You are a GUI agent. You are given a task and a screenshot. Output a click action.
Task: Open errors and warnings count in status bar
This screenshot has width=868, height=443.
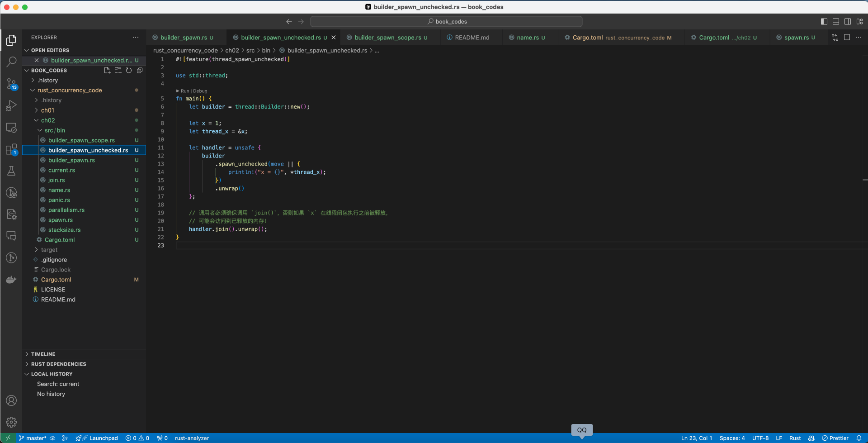137,438
